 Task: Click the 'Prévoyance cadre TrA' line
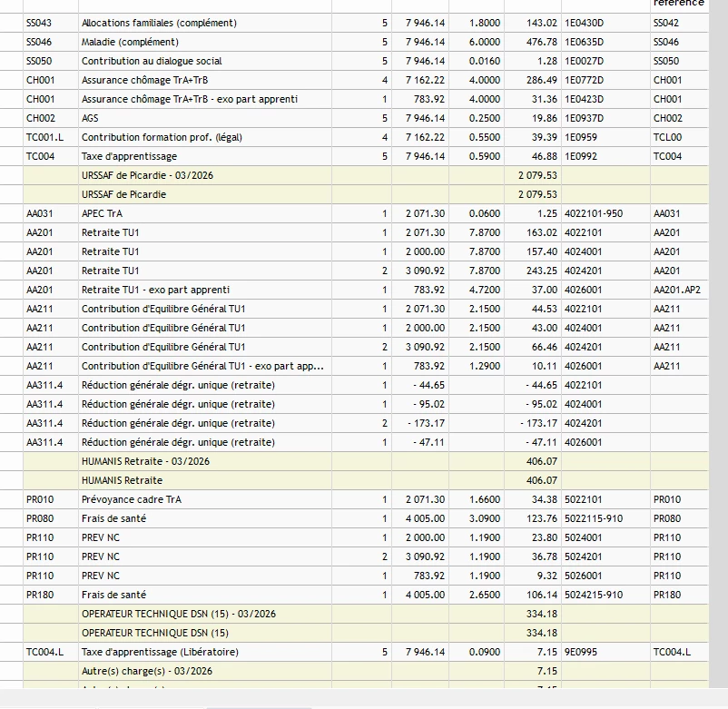[132, 499]
